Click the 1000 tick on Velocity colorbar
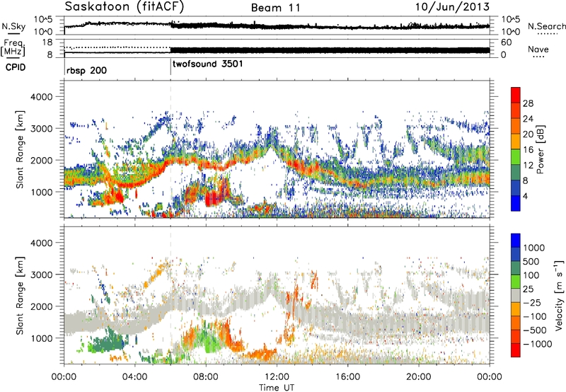This screenshot has width=566, height=392. (x=534, y=248)
